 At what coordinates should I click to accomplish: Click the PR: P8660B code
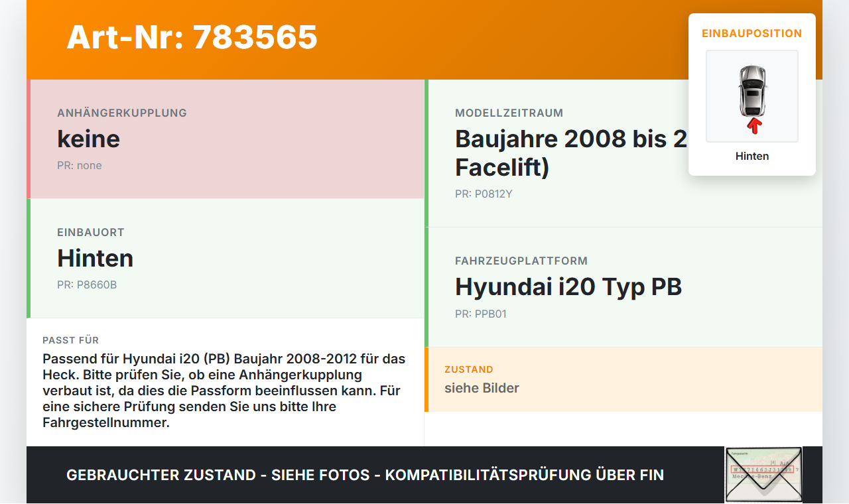click(x=87, y=284)
